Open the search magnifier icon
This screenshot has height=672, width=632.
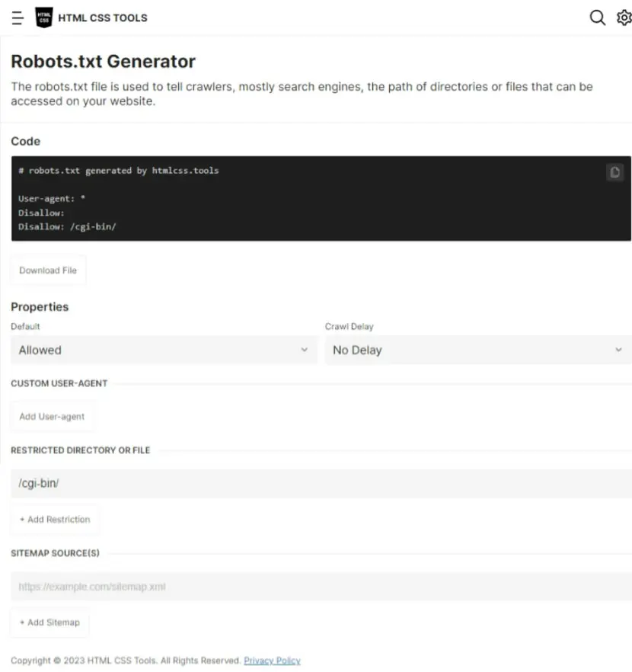(597, 18)
